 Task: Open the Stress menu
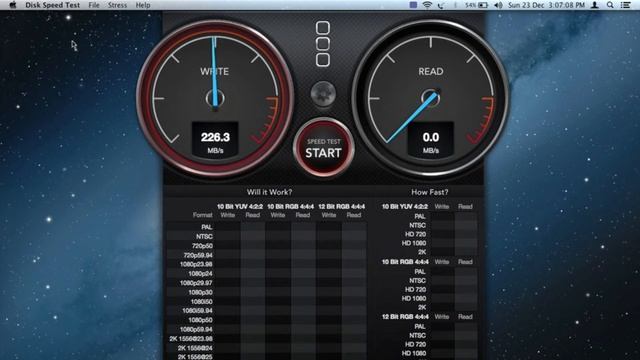click(118, 5)
